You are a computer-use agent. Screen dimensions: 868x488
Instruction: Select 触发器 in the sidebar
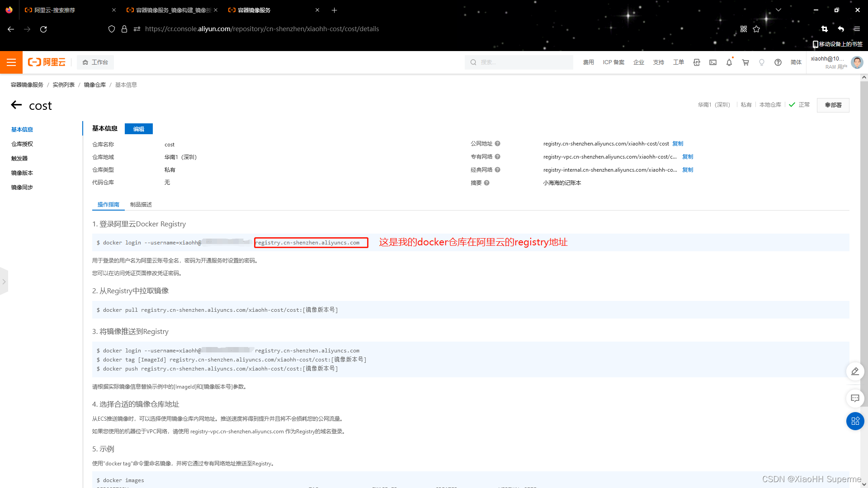[x=19, y=159]
